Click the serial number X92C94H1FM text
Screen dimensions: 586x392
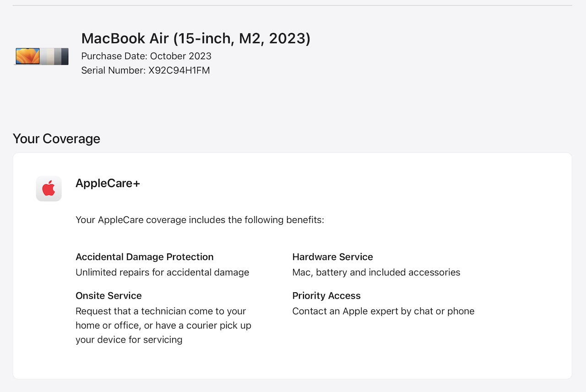pyautogui.click(x=179, y=70)
